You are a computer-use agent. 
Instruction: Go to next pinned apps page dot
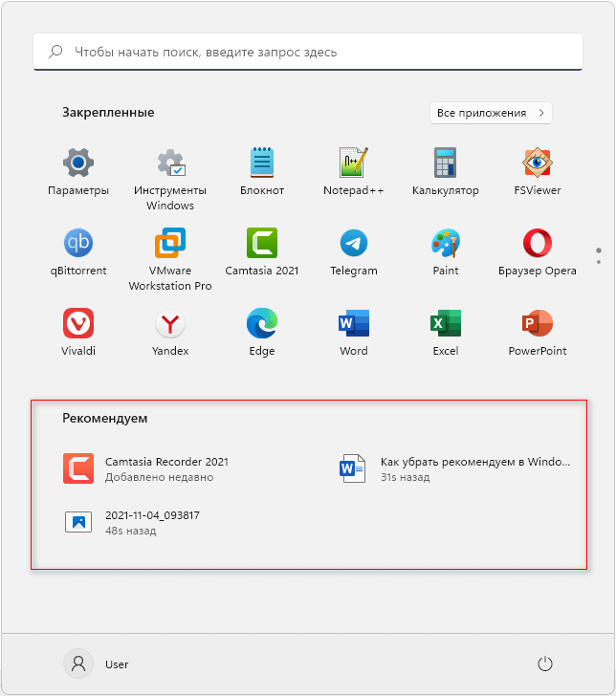pyautogui.click(x=599, y=262)
